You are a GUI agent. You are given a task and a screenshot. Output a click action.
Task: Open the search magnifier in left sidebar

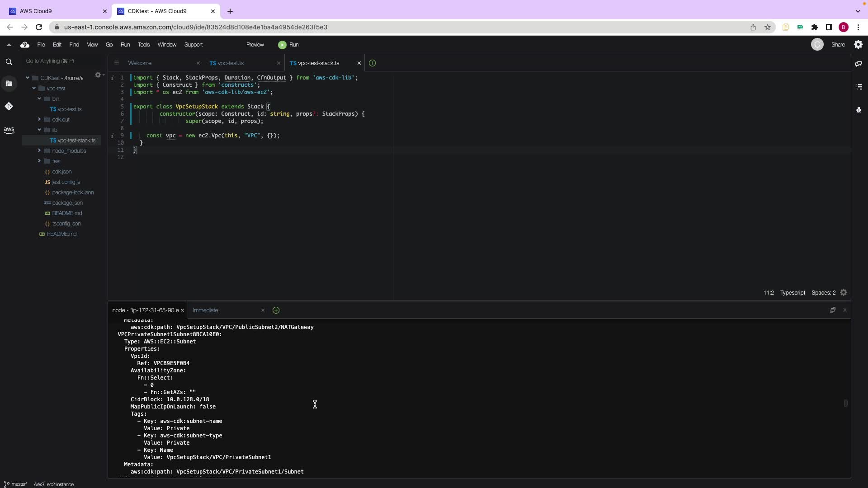[x=9, y=62]
